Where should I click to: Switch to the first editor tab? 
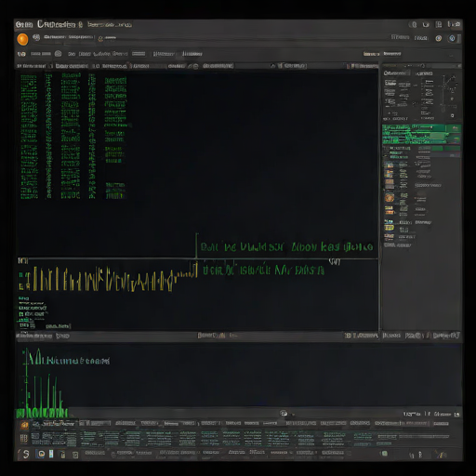(x=32, y=66)
